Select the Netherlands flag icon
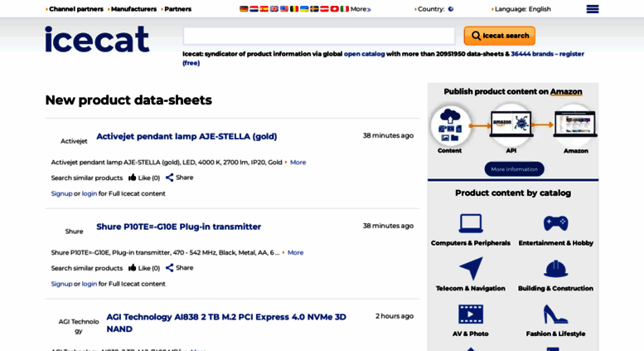This screenshot has height=351, width=644. 254,8
